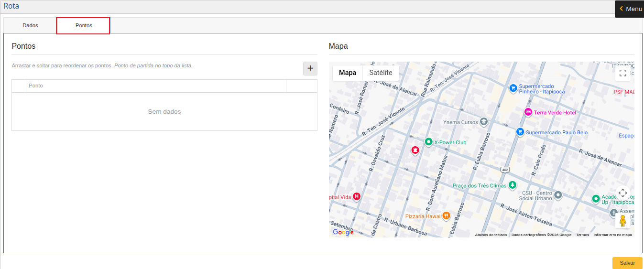Open the Menu side panel

click(630, 9)
